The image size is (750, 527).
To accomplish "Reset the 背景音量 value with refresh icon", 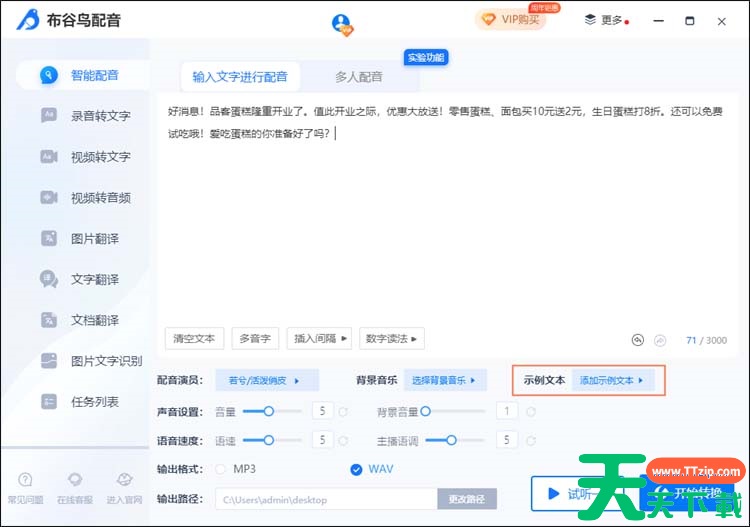I will pyautogui.click(x=531, y=412).
